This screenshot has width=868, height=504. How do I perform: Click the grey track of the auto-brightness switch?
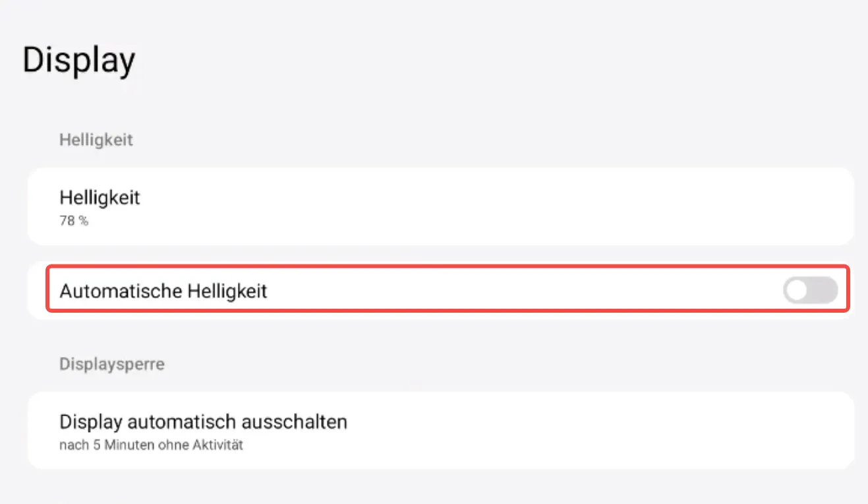824,290
